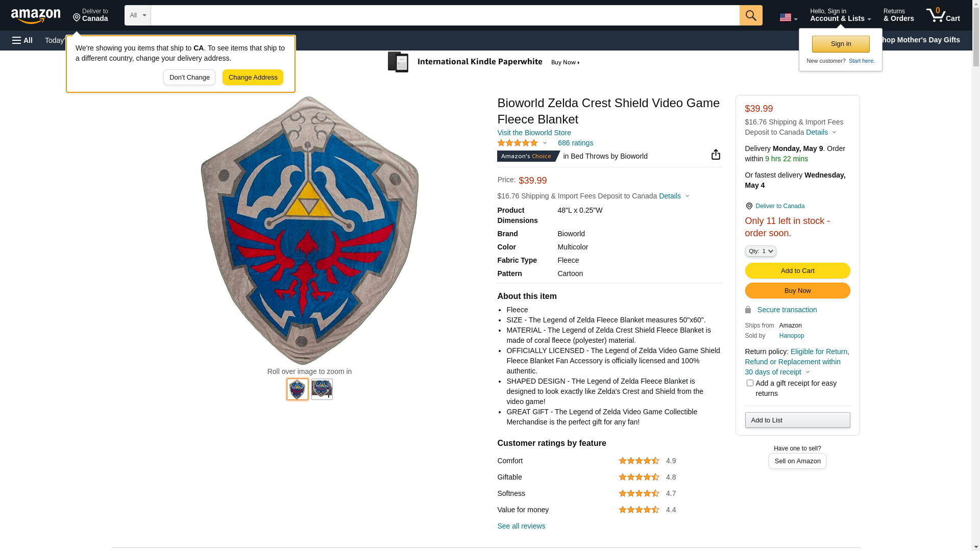Open the quantity dropdown

(761, 251)
